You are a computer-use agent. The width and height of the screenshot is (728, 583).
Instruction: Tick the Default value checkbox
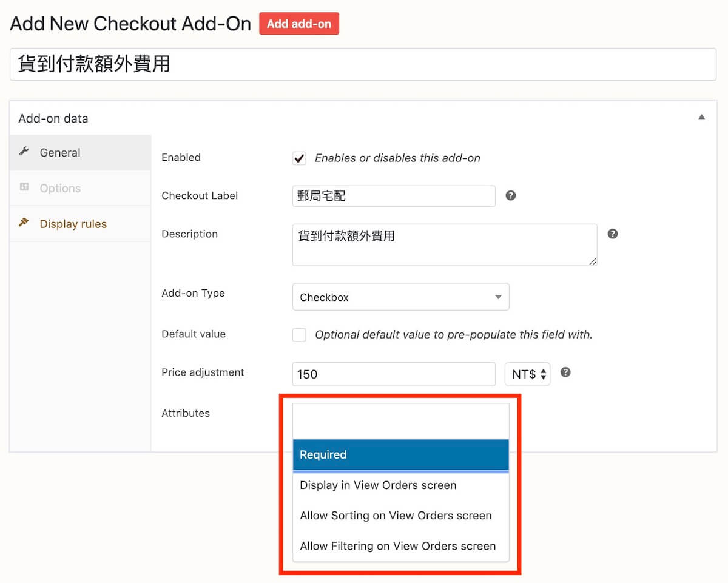click(x=299, y=335)
